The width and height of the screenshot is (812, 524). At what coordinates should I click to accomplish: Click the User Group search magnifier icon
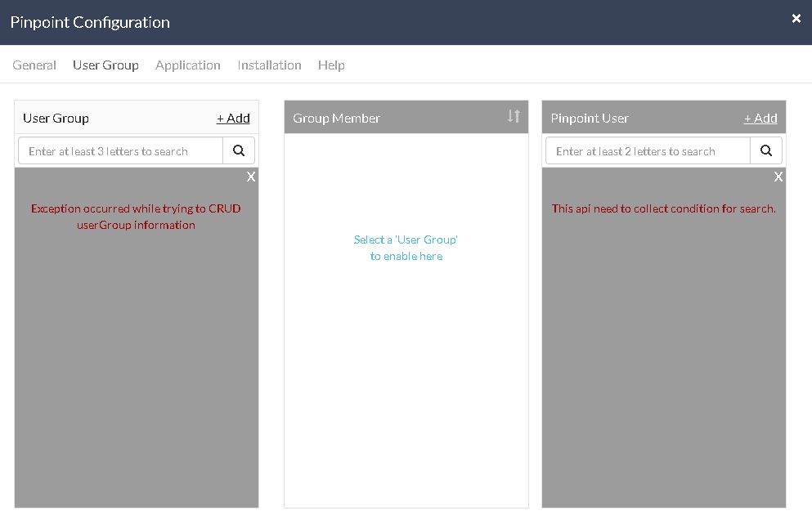point(239,150)
